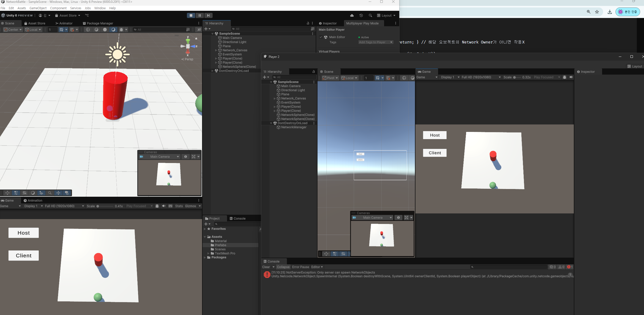Select the Prefabs folder in Assets
Screen dimensions: 644x315
tap(220, 245)
